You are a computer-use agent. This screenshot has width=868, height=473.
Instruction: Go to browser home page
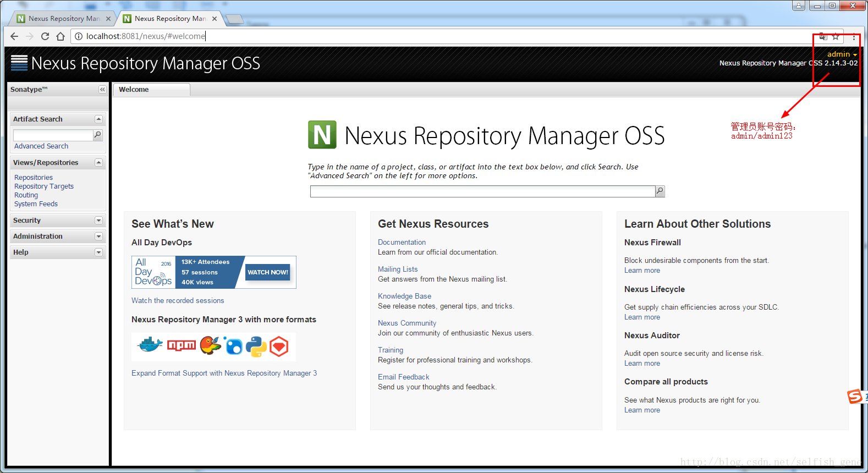tap(61, 36)
